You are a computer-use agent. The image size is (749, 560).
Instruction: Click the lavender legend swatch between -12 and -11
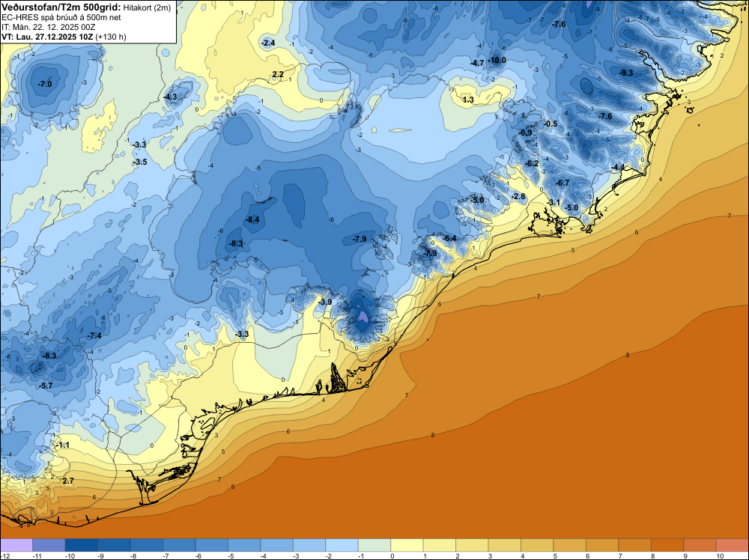[x=16, y=545]
